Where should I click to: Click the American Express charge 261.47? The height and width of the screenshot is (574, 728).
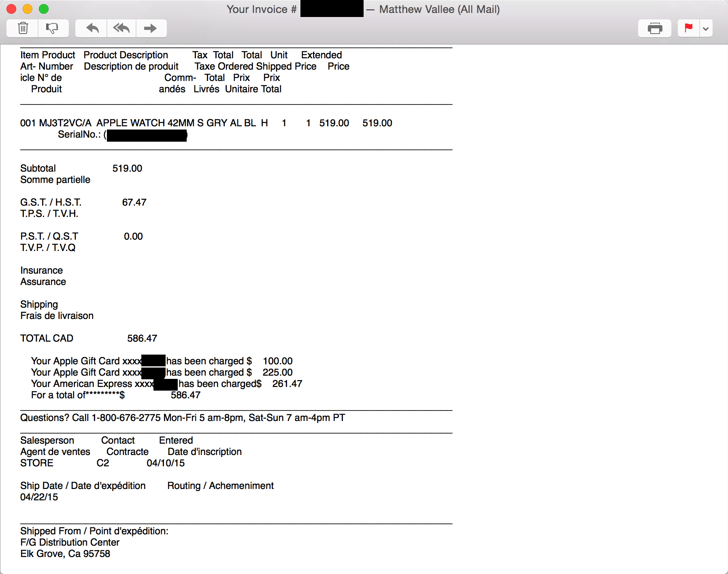pos(287,384)
